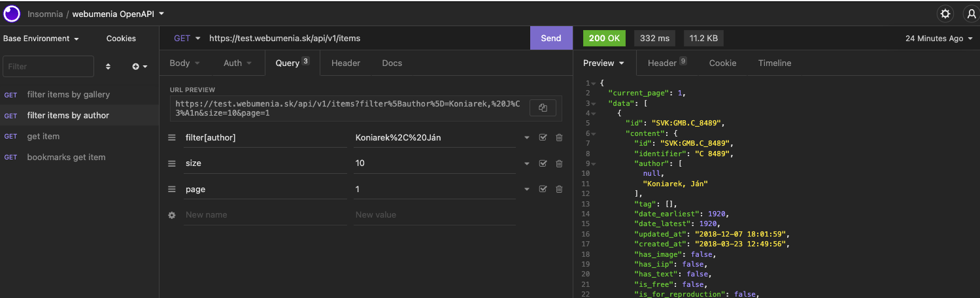Switch to the Query tab
The width and height of the screenshot is (980, 298).
point(292,63)
